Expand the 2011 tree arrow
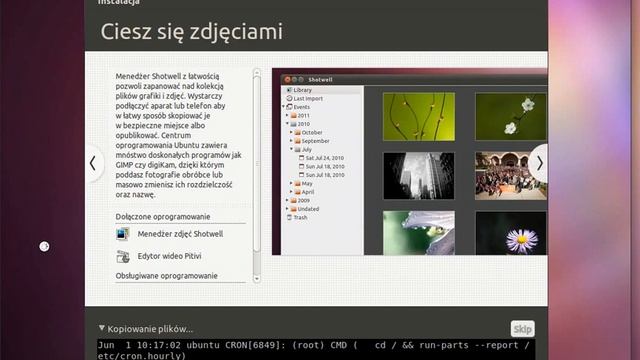 click(x=287, y=116)
